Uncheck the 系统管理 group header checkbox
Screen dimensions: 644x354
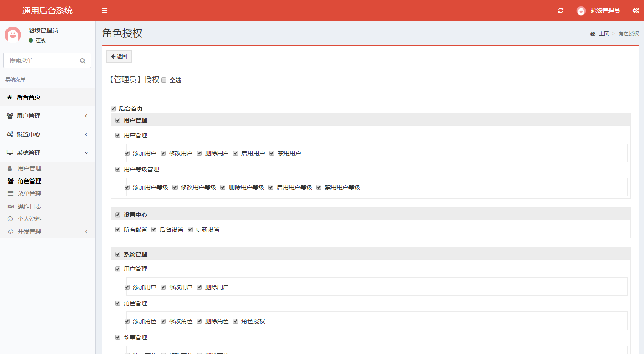(x=118, y=254)
